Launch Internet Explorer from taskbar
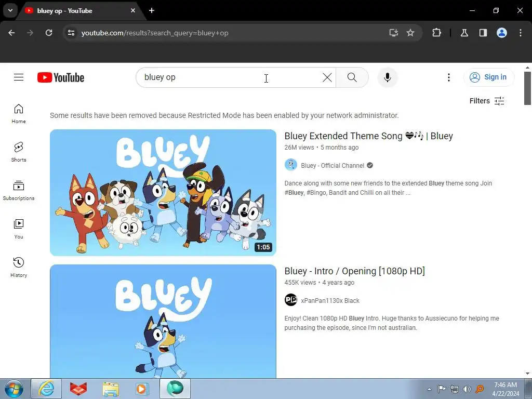This screenshot has height=399, width=532. pyautogui.click(x=46, y=389)
